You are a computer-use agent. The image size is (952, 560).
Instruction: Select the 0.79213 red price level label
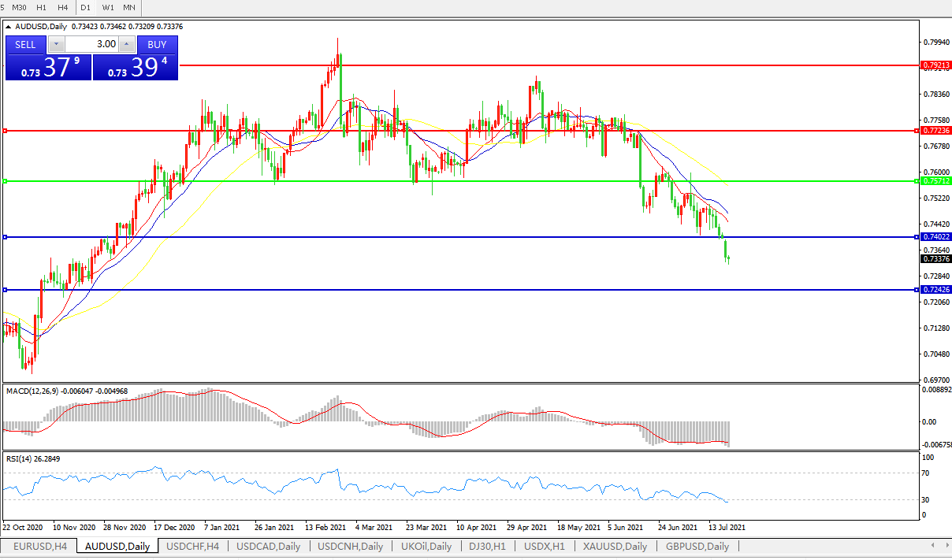coord(935,66)
